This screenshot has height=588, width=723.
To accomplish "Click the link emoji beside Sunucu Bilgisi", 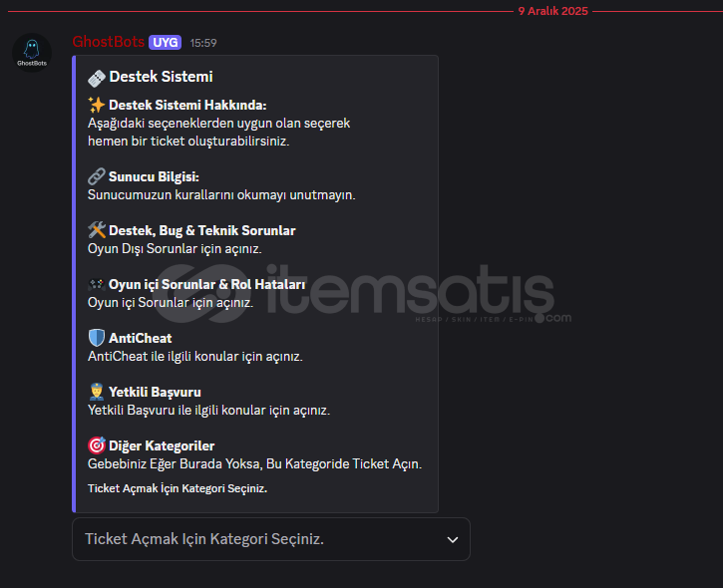I will click(x=97, y=176).
